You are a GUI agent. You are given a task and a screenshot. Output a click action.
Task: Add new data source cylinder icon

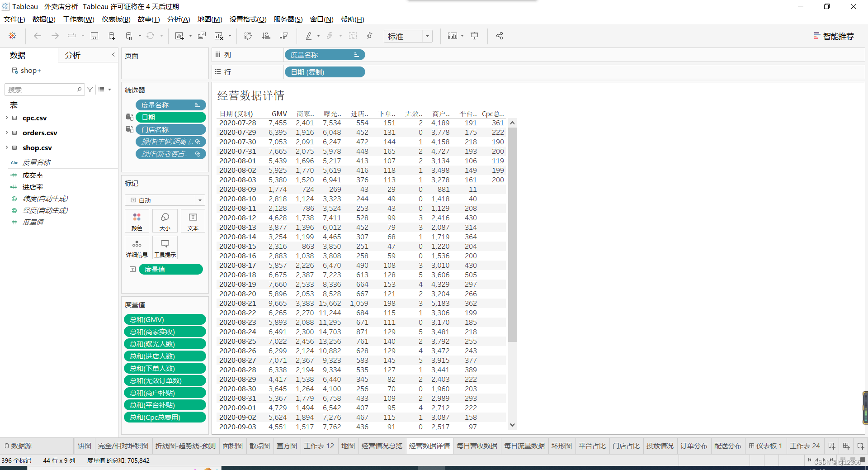(x=112, y=36)
